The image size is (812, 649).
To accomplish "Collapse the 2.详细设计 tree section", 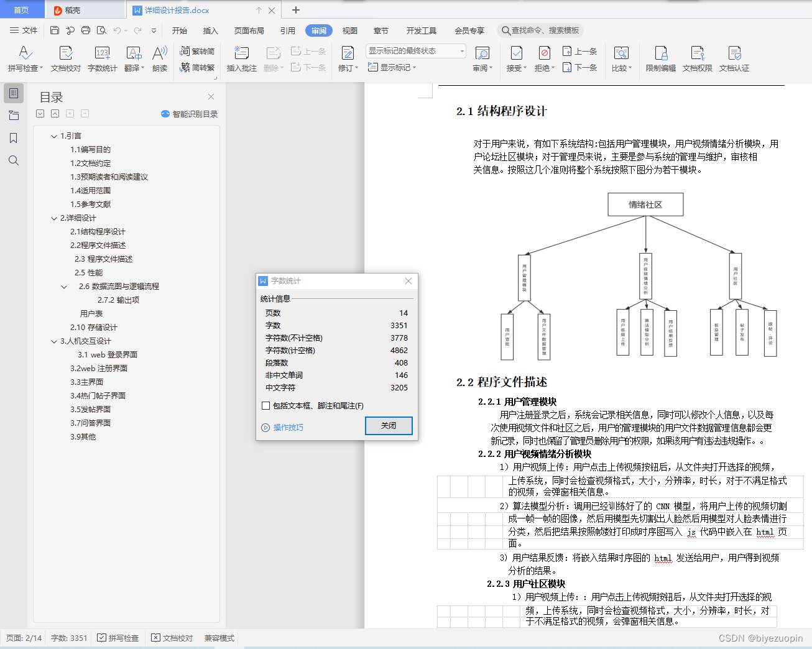I will coord(54,218).
